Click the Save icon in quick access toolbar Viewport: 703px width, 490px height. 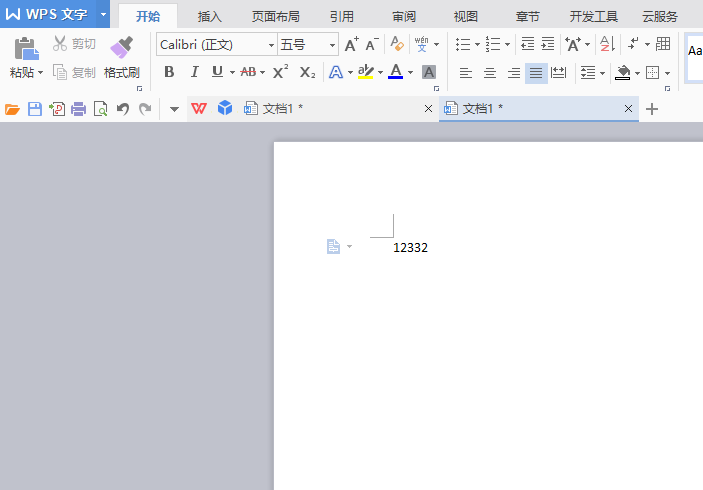[x=35, y=109]
